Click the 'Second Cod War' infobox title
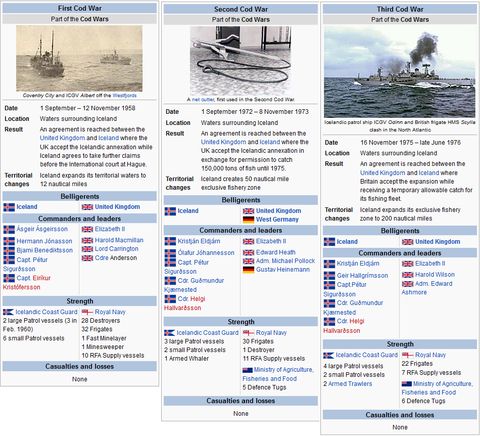 coord(241,9)
